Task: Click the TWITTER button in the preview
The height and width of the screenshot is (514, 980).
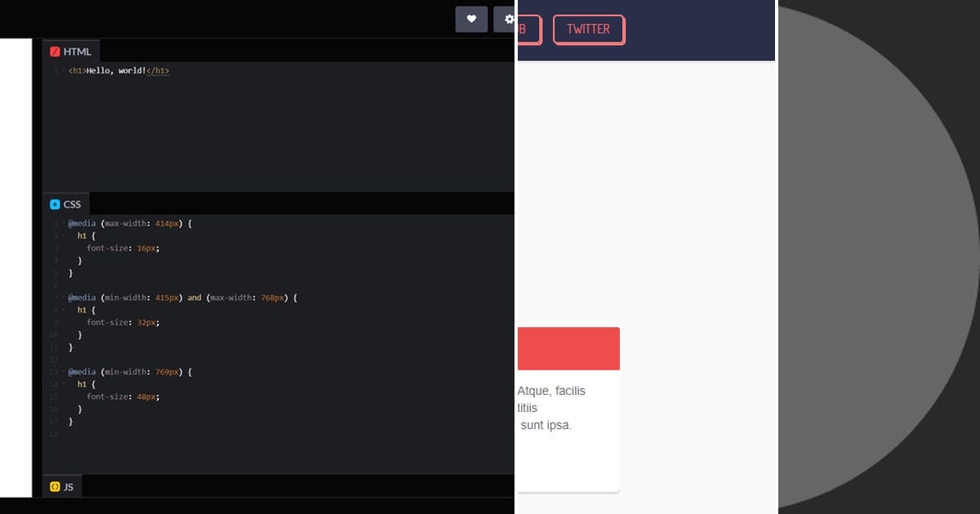Action: coord(589,29)
